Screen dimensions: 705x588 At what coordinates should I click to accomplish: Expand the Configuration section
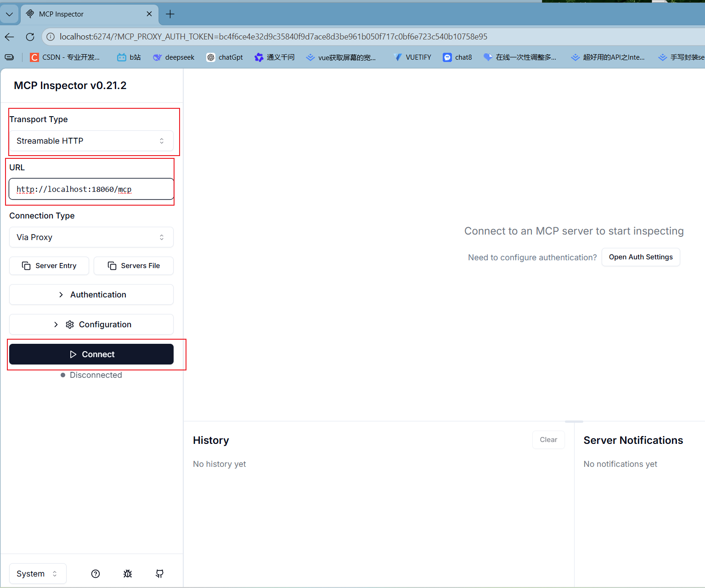(x=91, y=325)
